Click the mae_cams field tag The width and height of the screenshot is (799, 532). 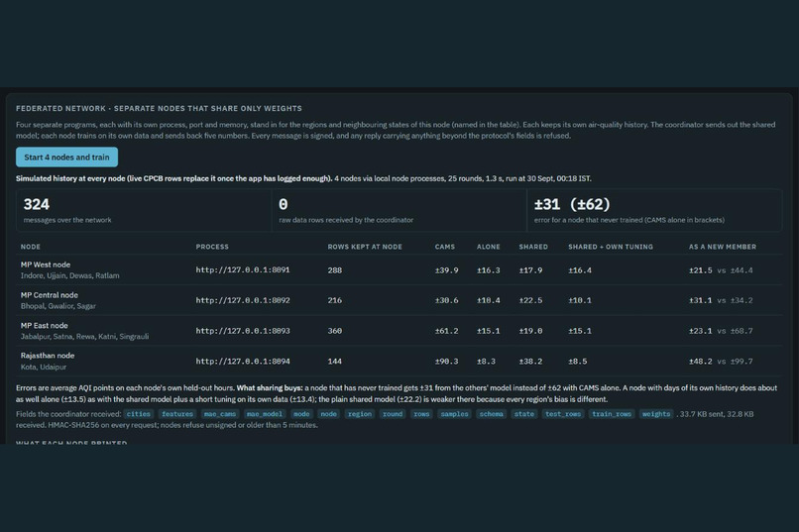pyautogui.click(x=220, y=414)
